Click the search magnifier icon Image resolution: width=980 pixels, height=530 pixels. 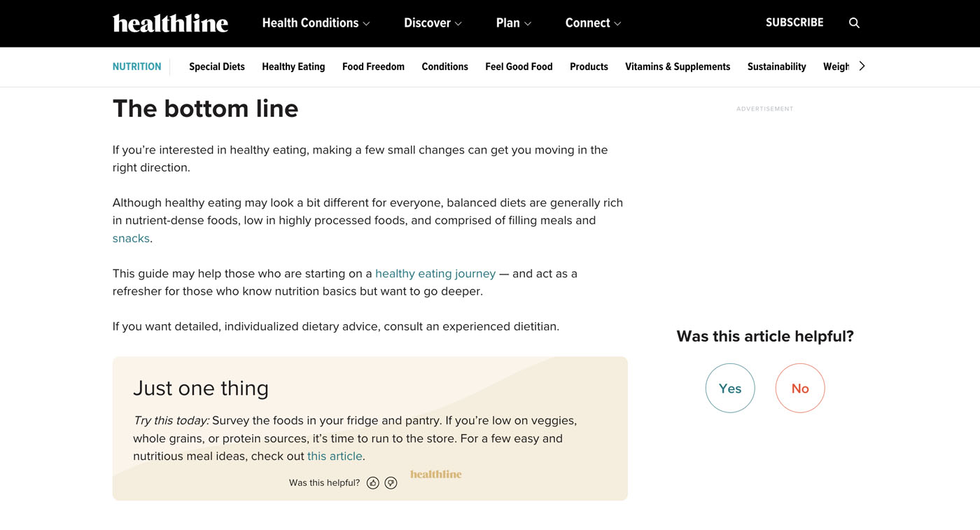click(854, 23)
